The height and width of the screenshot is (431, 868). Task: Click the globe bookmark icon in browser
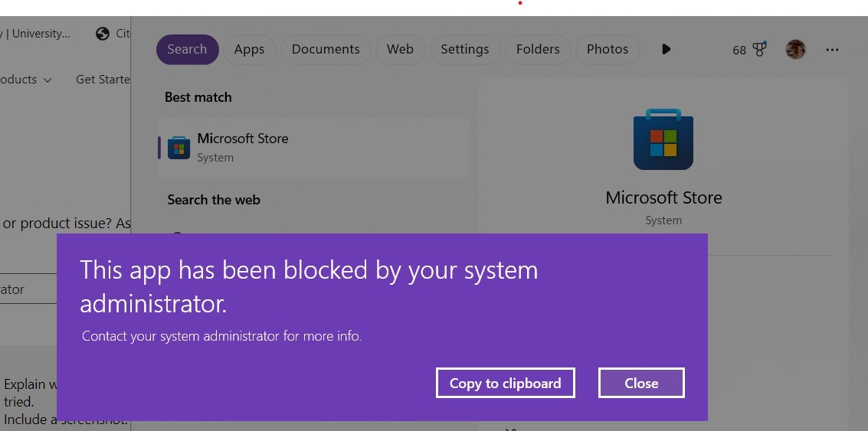103,34
